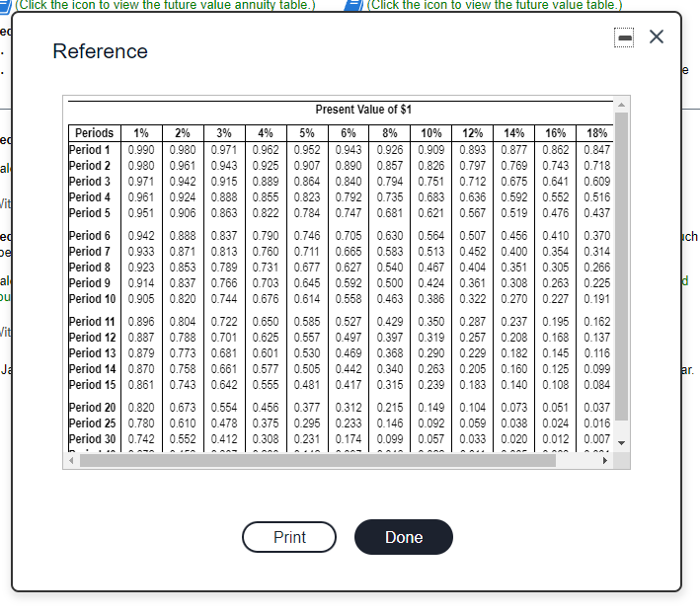
Task: Click the Period 20 row label
Action: coord(93,407)
